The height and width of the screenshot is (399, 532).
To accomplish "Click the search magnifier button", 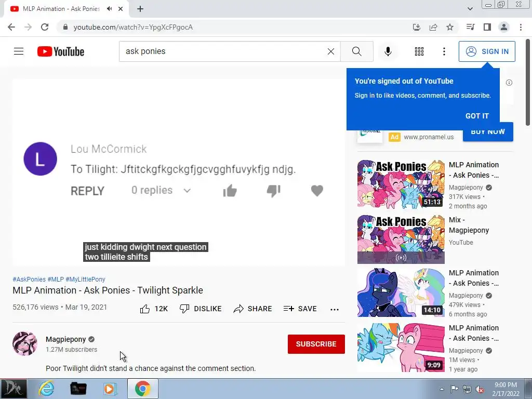I will [x=356, y=51].
